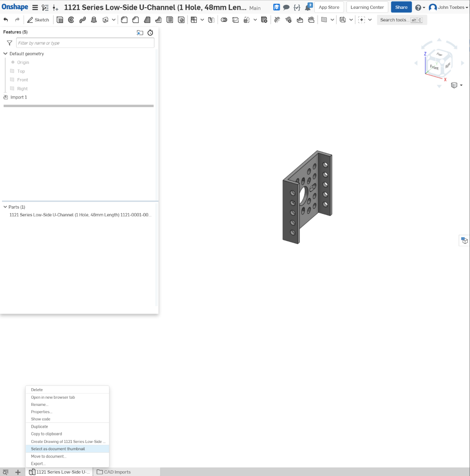Viewport: 470px width, 476px height.
Task: Choose Duplicate in the context menu
Action: tap(67, 426)
